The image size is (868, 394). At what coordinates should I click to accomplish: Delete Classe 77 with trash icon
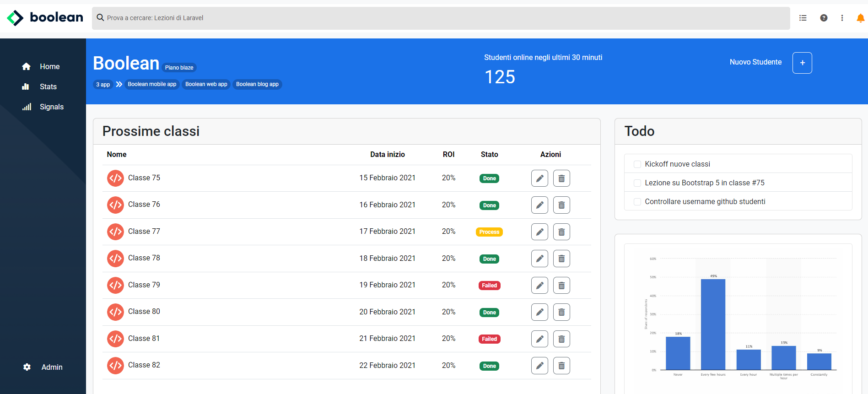point(561,232)
